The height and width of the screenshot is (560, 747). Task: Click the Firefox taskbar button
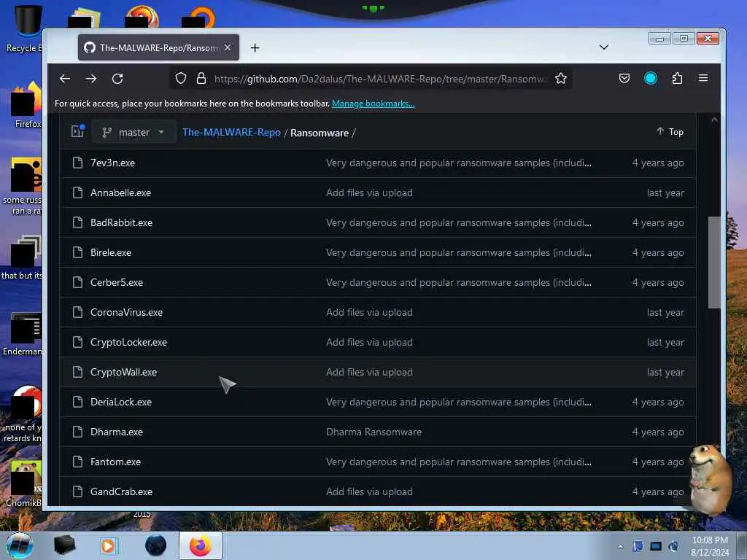(201, 545)
